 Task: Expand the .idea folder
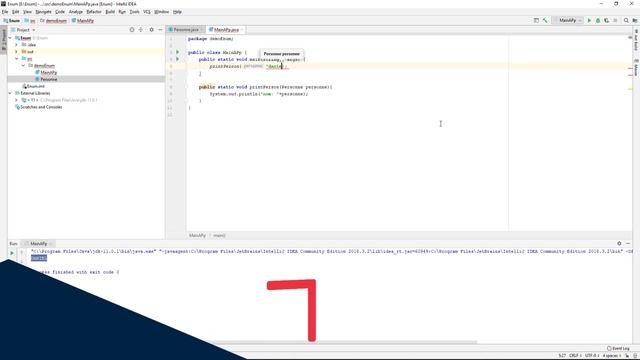[16, 45]
